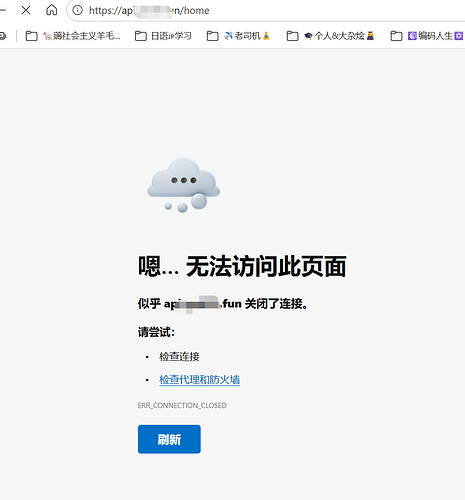465x500 pixels.
Task: Open the 编码人生 bookmarks folder
Action: click(x=427, y=36)
